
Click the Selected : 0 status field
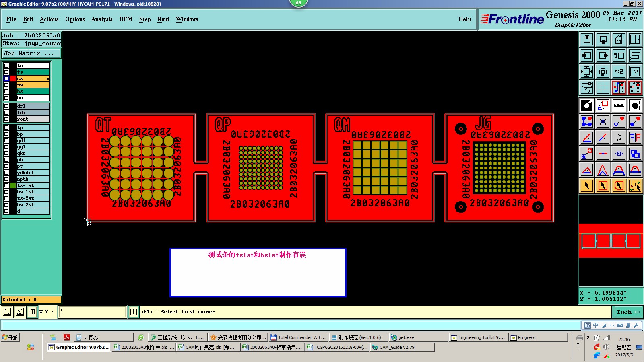tap(31, 300)
